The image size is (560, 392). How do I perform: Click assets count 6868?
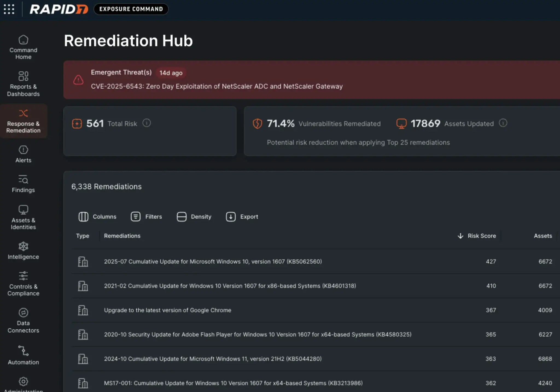tap(545, 359)
